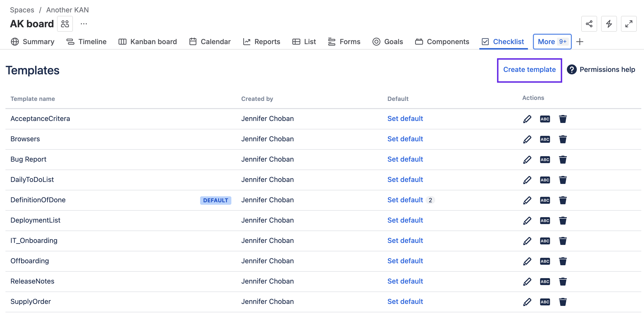Viewport: 644px width, 322px height.
Task: Click the ABC icon for ReleaseNotes row
Action: coord(545,282)
